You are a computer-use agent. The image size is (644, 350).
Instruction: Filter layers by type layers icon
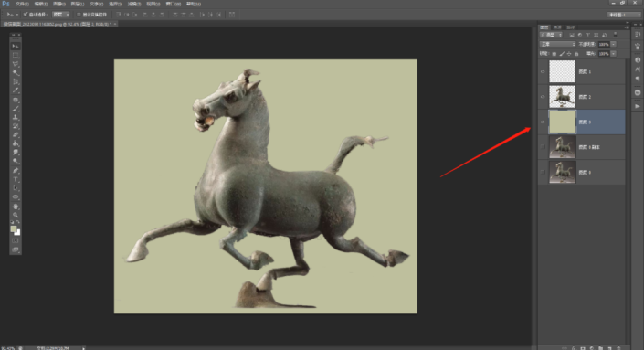(587, 35)
